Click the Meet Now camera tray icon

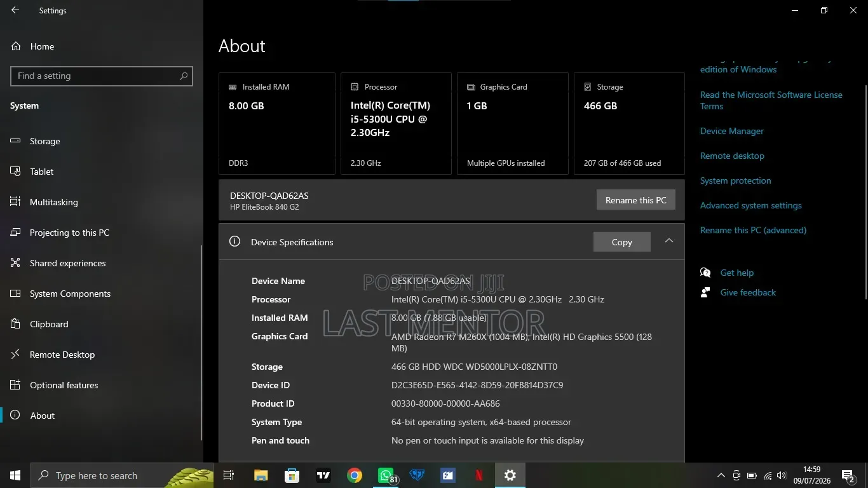pyautogui.click(x=736, y=475)
